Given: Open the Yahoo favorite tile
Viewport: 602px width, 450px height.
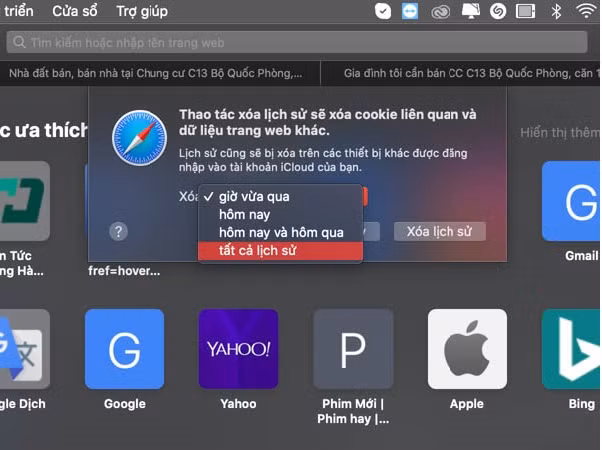Looking at the screenshot, I should click(x=238, y=349).
